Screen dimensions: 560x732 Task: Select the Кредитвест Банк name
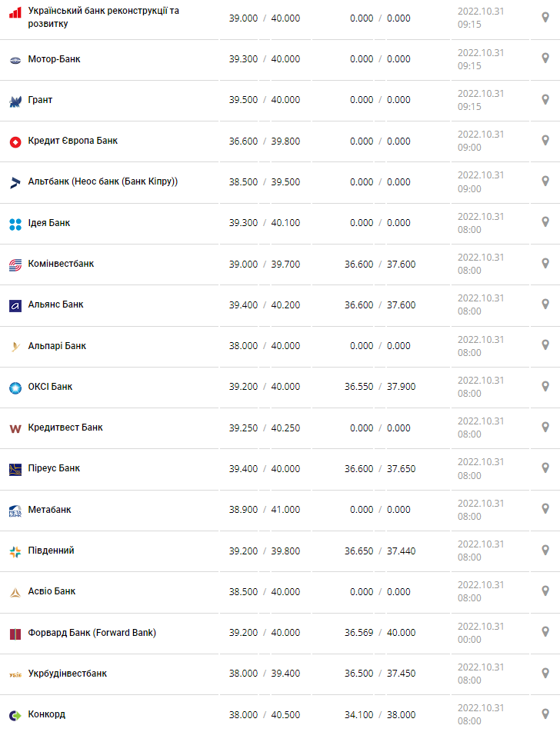click(65, 428)
